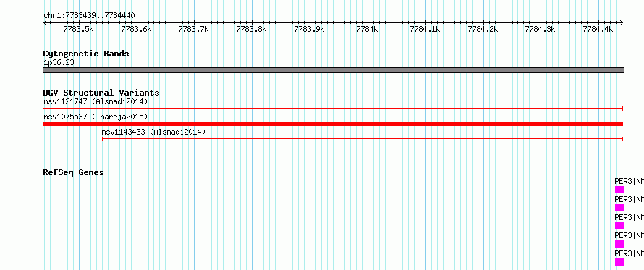The height and width of the screenshot is (270, 644).
Task: Click the first PER3 gene label
Action: click(629, 181)
